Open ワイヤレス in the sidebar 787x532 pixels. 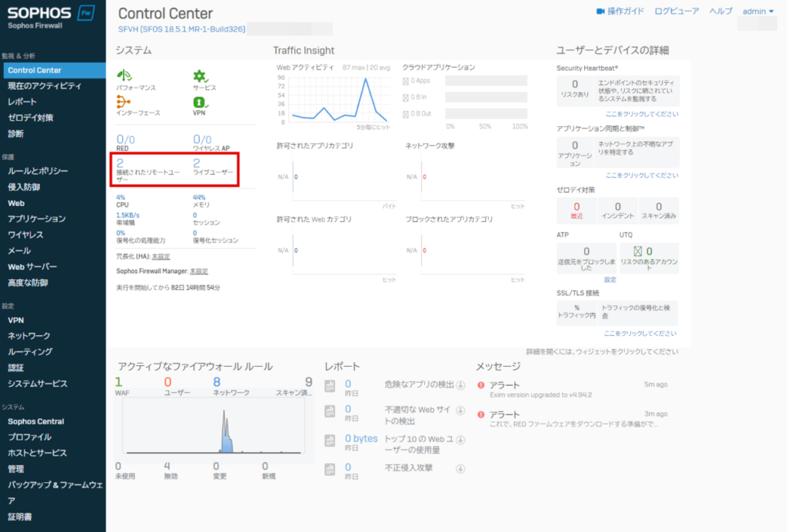point(25,235)
